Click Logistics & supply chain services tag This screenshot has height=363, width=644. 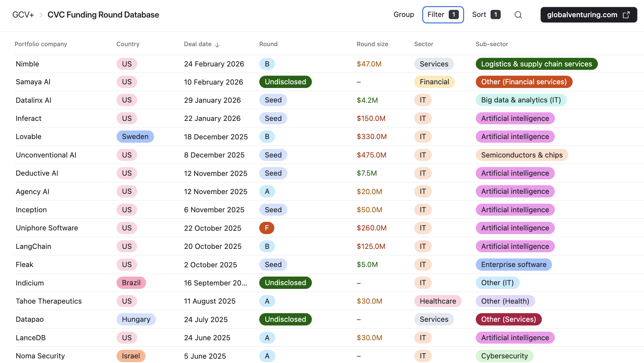pos(536,64)
